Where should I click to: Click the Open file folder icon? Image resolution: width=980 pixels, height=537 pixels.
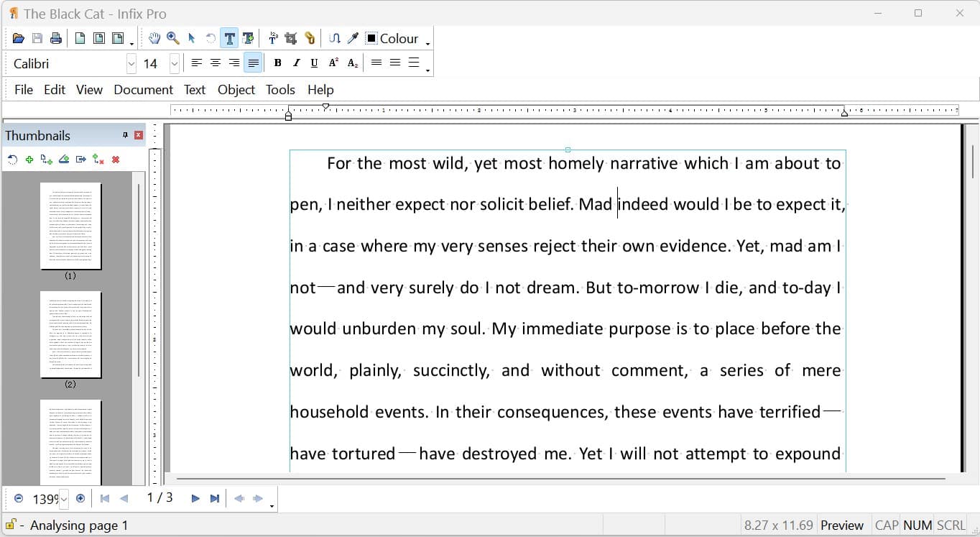19,39
